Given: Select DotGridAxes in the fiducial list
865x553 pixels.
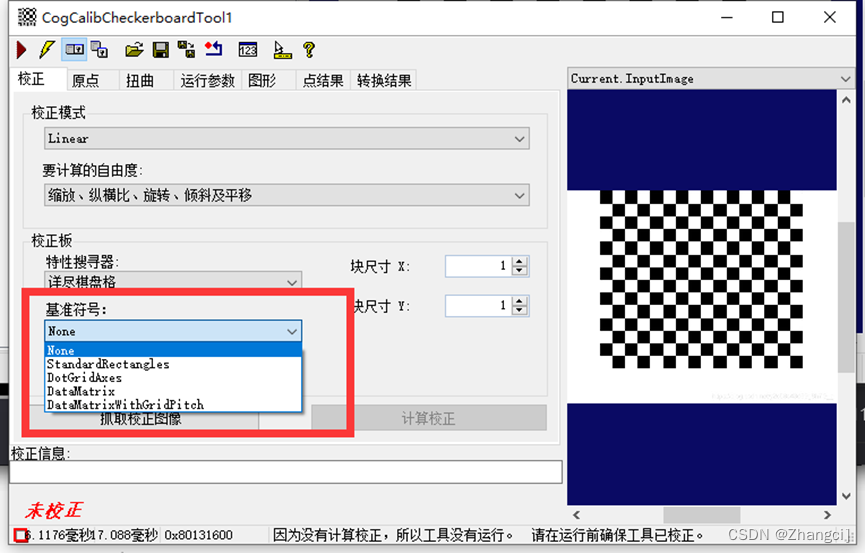Looking at the screenshot, I should [x=173, y=377].
